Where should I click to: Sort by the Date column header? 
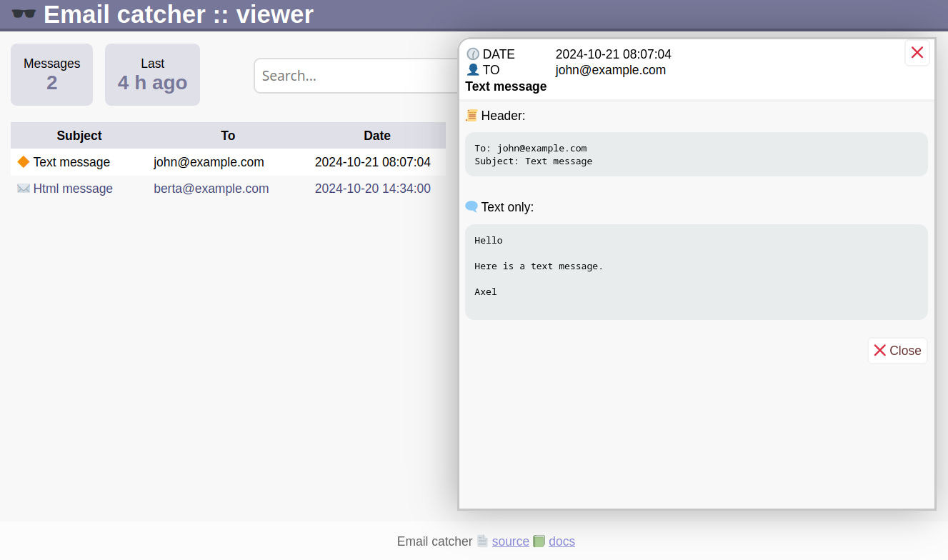pyautogui.click(x=377, y=136)
